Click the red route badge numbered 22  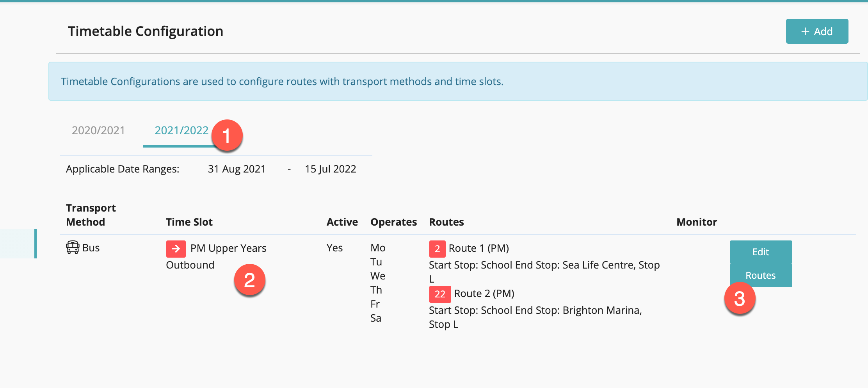(x=440, y=294)
